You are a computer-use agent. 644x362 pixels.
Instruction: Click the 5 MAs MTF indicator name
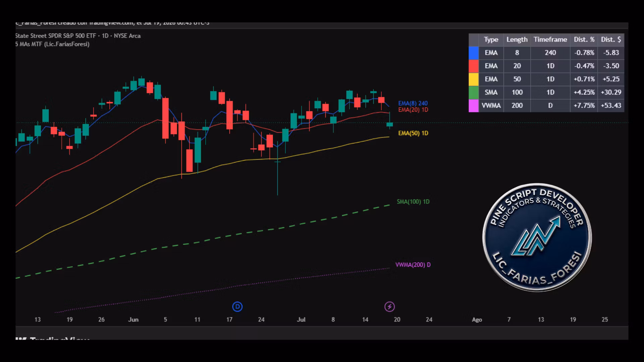52,44
